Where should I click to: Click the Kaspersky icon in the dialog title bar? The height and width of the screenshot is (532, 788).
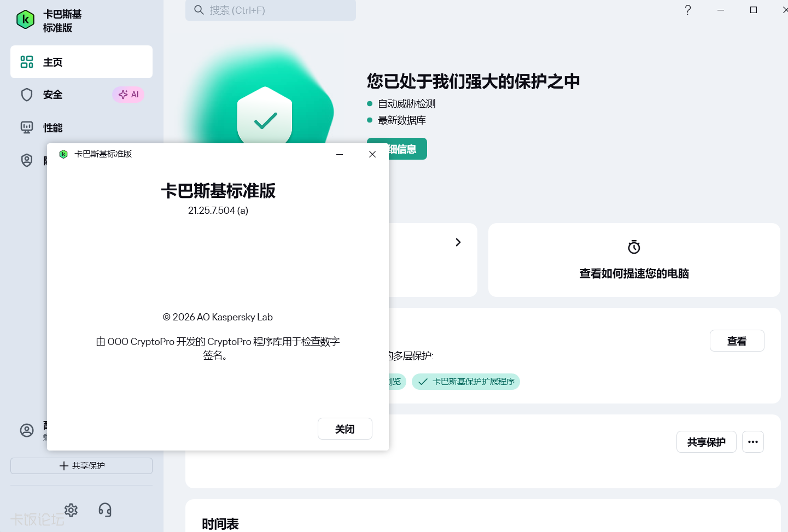click(63, 154)
